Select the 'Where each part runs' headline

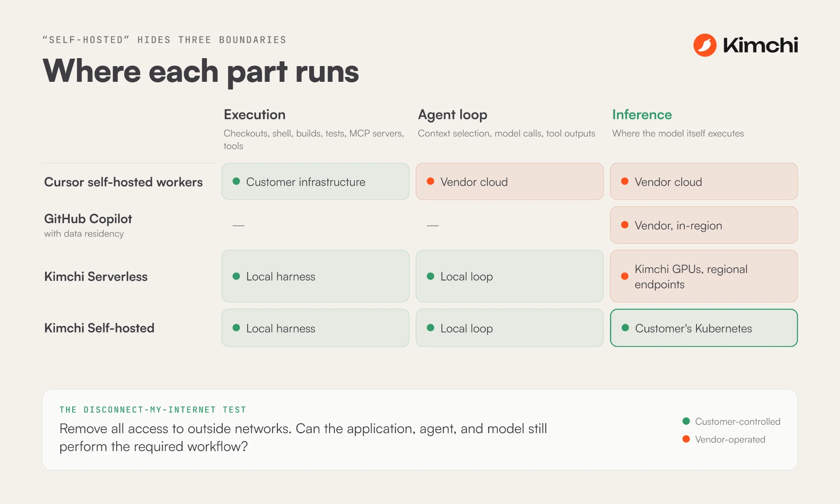pyautogui.click(x=201, y=71)
